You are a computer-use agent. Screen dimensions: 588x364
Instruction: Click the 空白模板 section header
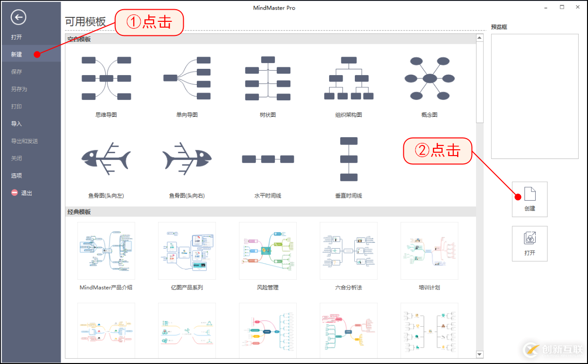[270, 39]
